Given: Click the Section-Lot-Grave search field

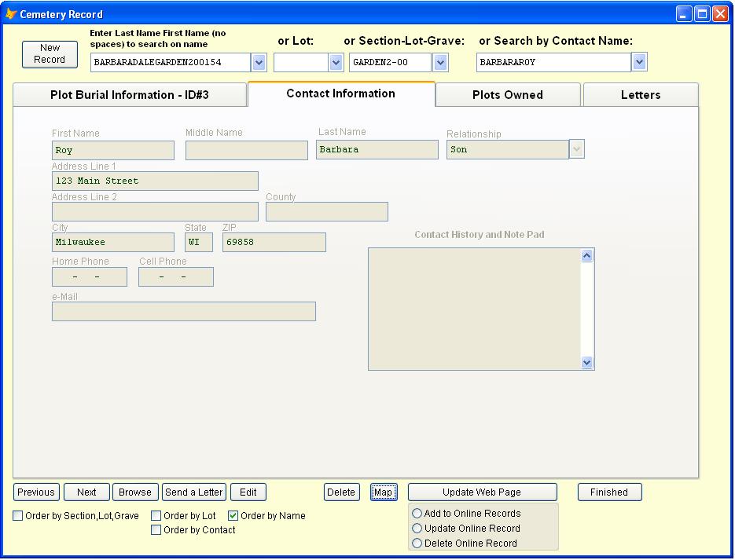Looking at the screenshot, I should pyautogui.click(x=390, y=62).
